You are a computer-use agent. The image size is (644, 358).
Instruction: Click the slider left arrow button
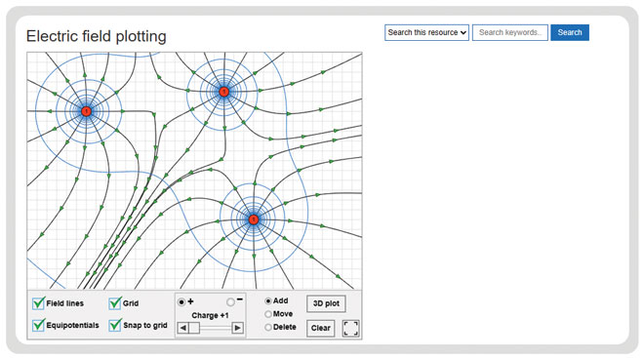(183, 328)
